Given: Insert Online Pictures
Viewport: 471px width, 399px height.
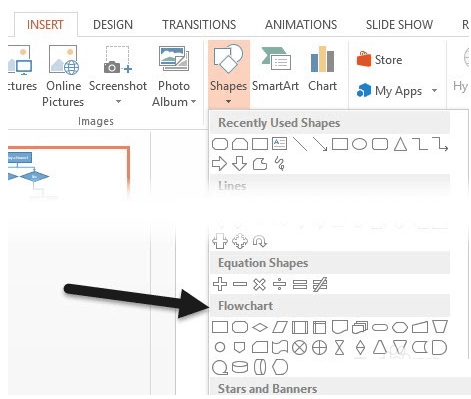Looking at the screenshot, I should 63,76.
